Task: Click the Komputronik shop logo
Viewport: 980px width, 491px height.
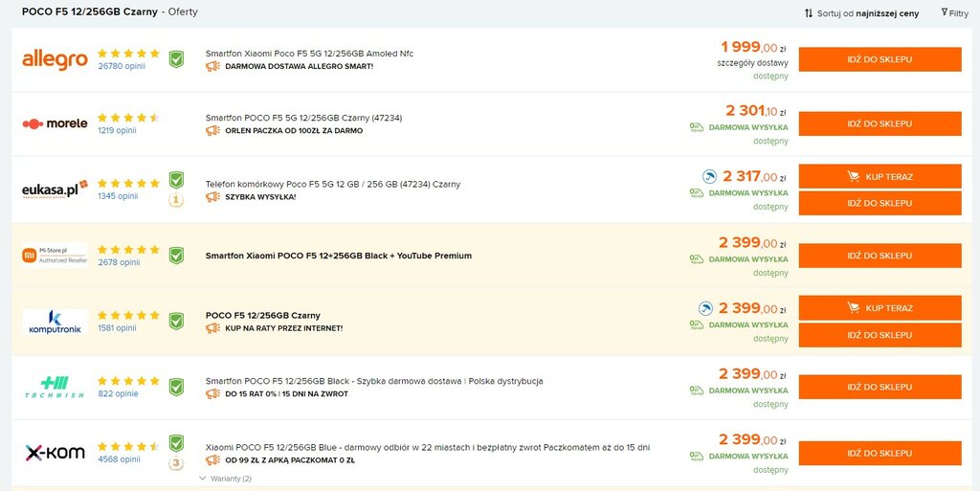Action: point(55,321)
